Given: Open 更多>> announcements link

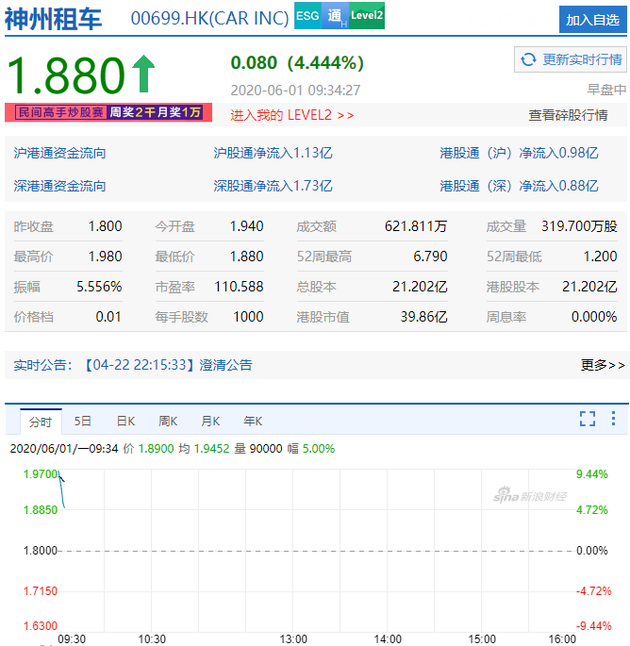Looking at the screenshot, I should (x=603, y=365).
